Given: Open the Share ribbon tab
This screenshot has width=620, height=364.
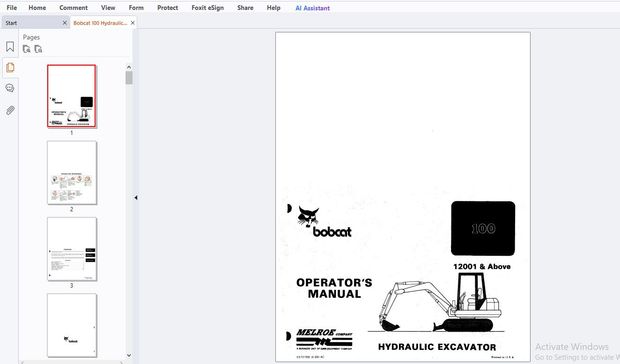Looking at the screenshot, I should pyautogui.click(x=245, y=8).
